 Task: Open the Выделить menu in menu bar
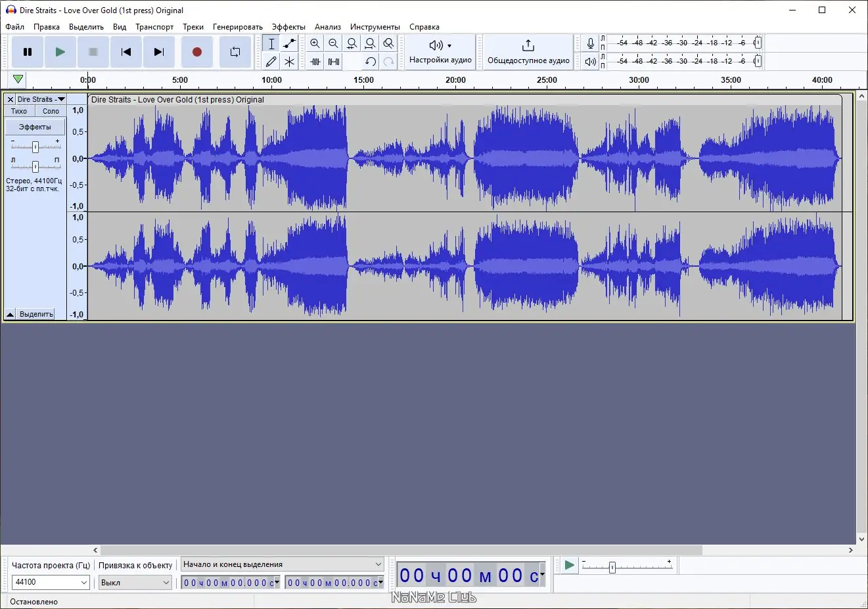coord(86,27)
